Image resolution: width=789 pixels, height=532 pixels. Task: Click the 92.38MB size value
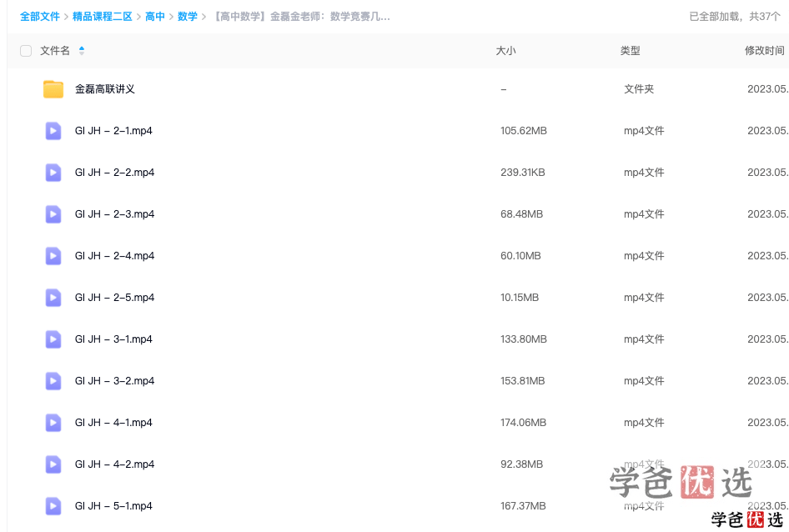coord(521,465)
